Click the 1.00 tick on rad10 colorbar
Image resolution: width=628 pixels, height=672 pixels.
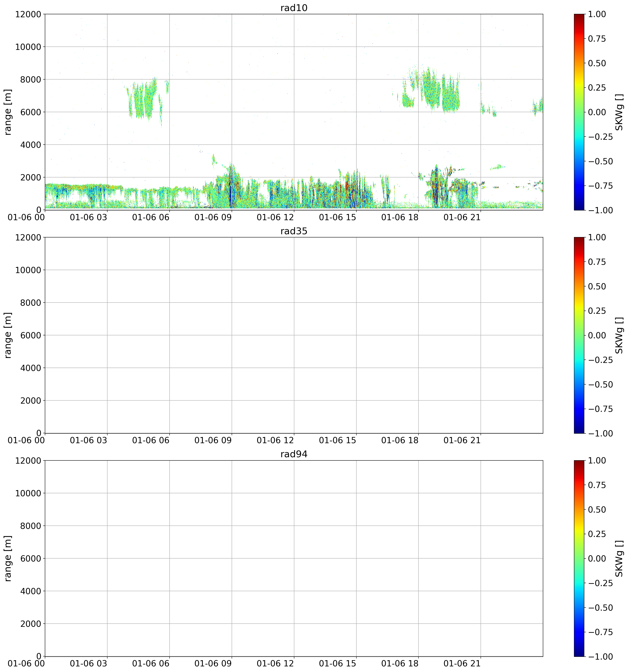(597, 14)
